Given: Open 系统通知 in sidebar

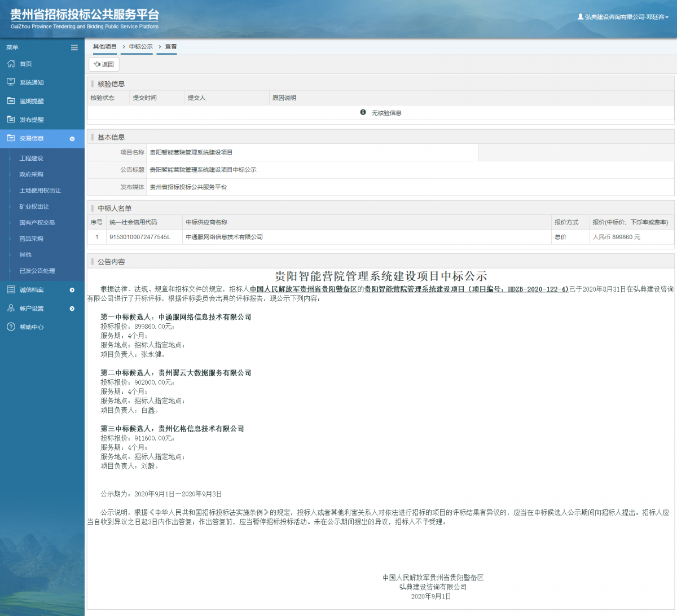Looking at the screenshot, I should [x=32, y=82].
